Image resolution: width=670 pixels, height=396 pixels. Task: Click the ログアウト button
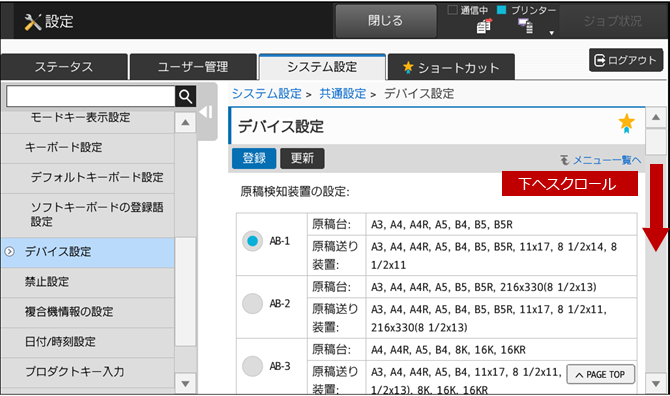tap(626, 60)
